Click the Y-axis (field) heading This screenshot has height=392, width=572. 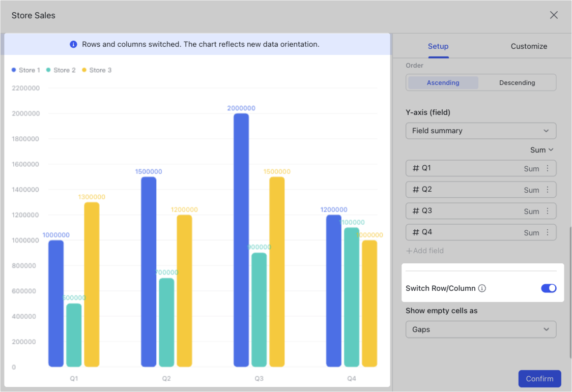pos(428,112)
